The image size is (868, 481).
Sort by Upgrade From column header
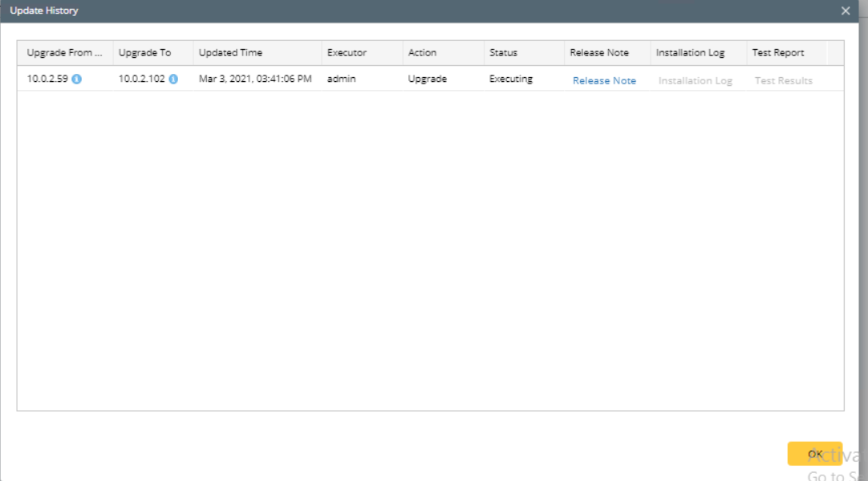point(65,53)
